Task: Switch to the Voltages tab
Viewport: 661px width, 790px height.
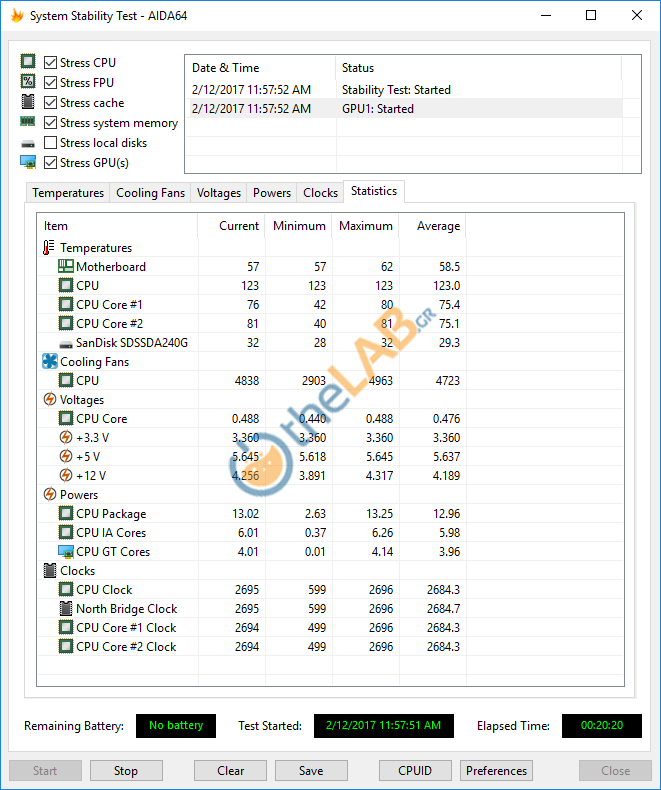Action: [x=219, y=193]
